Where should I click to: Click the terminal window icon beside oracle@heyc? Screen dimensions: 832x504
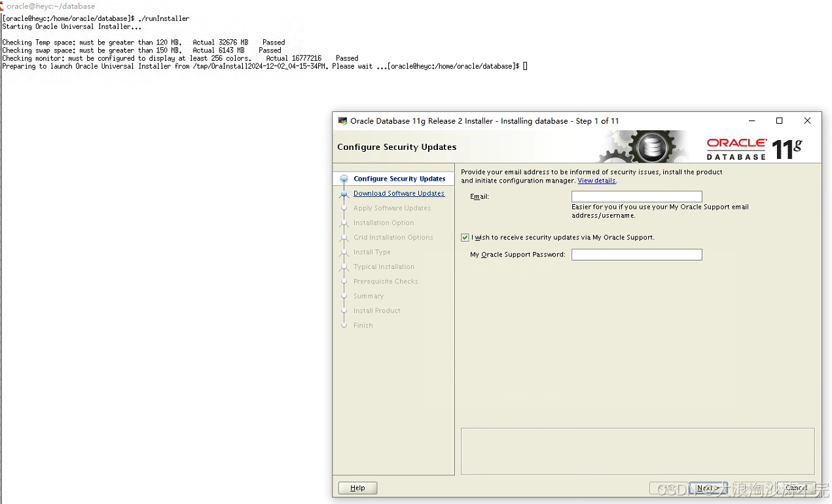click(x=2, y=6)
